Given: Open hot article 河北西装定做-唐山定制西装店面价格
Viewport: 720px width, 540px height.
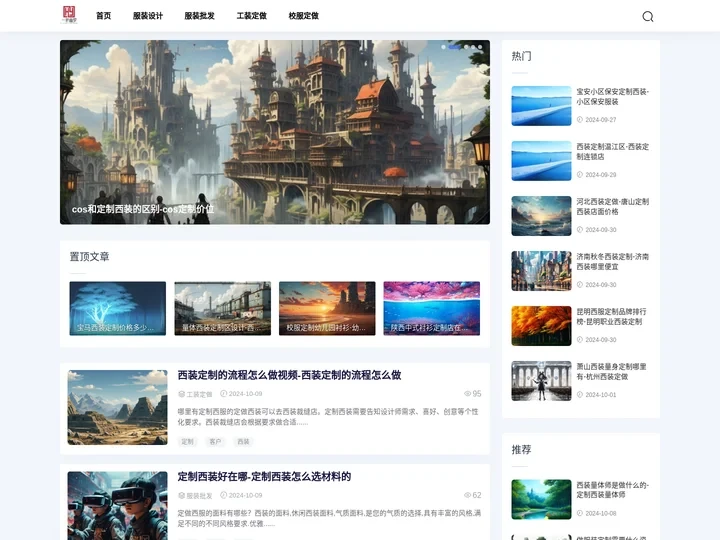Looking at the screenshot, I should click(x=613, y=207).
